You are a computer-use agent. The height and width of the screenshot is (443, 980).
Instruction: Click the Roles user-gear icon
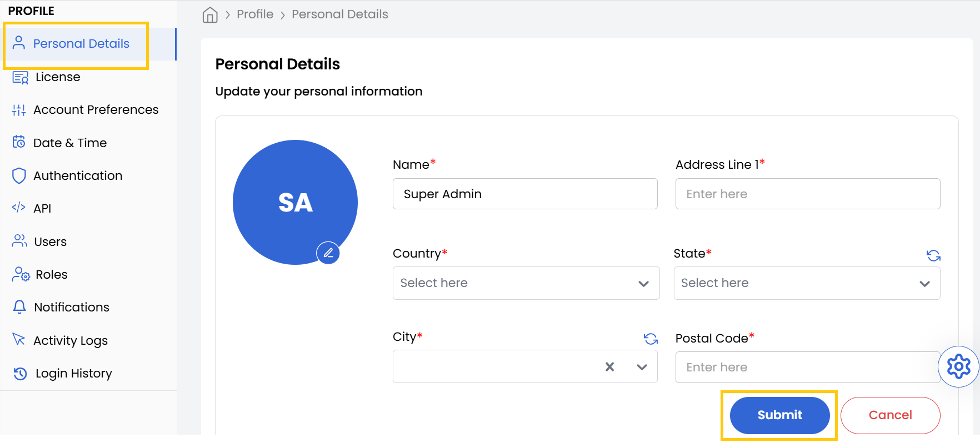[21, 274]
